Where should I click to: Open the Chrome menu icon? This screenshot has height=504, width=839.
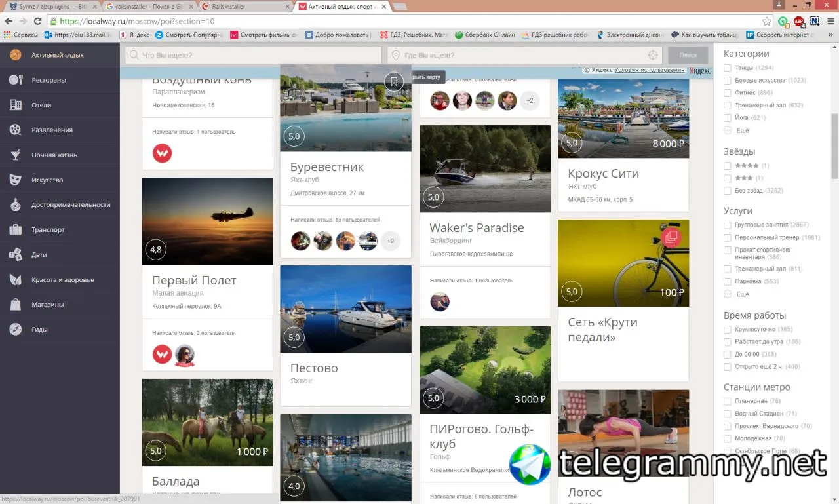[829, 21]
